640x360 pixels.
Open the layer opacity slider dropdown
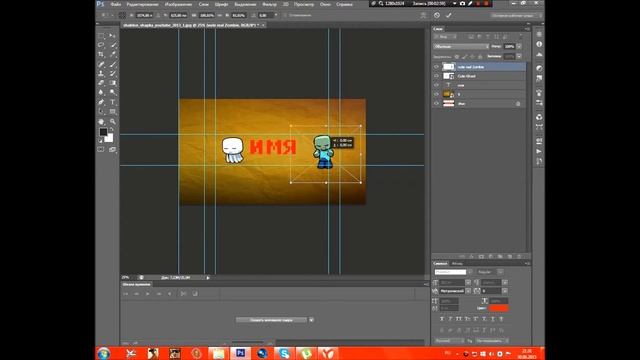point(519,47)
